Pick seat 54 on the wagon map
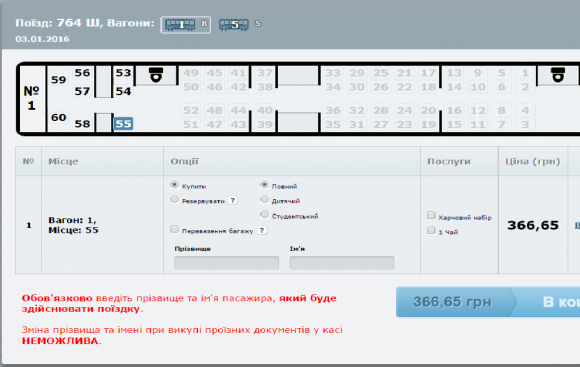The width and height of the screenshot is (580, 367). click(x=123, y=91)
